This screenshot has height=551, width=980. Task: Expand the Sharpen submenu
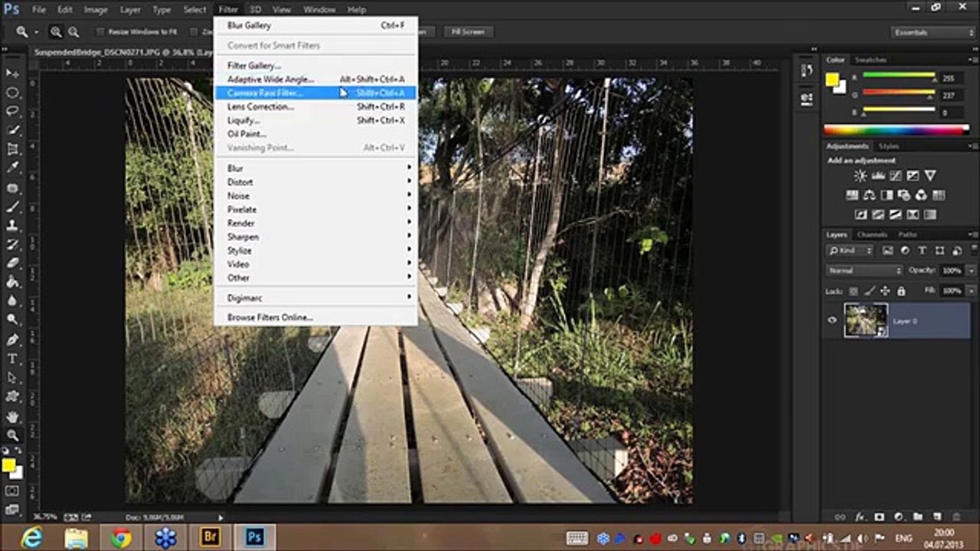[316, 237]
